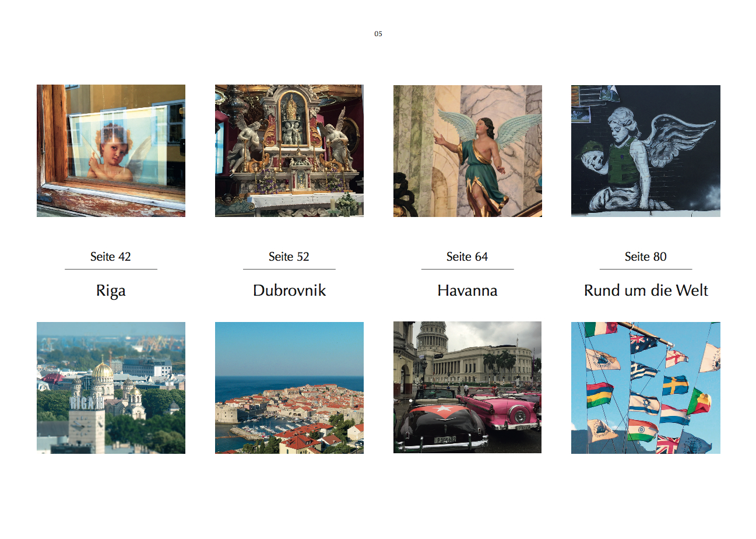Click the Seite 80 page reference
This screenshot has height=539, width=756.
[646, 257]
